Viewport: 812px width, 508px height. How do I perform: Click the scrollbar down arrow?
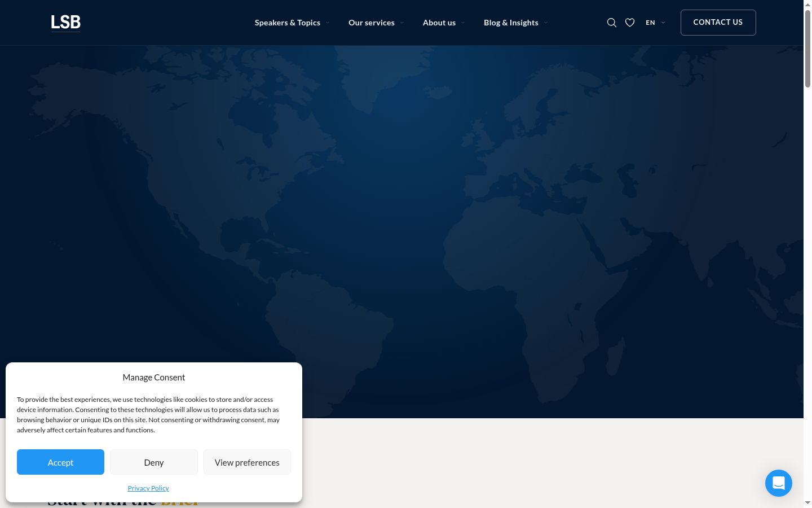807,503
